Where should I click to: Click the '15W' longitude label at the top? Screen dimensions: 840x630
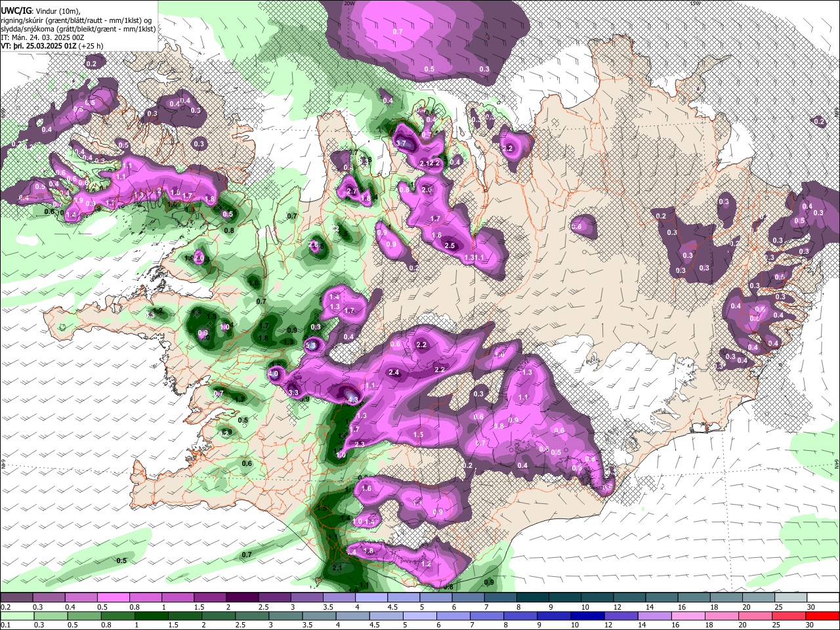point(696,3)
